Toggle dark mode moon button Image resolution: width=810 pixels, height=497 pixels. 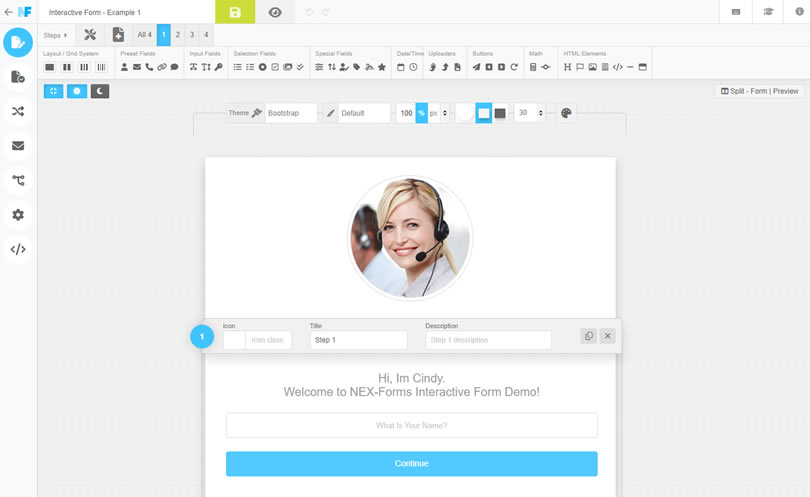coord(100,91)
